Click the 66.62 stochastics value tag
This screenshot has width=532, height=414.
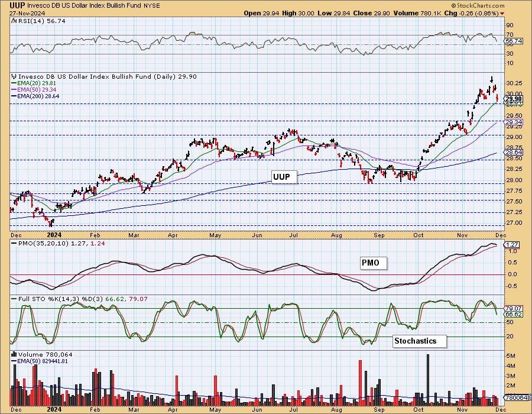[514, 315]
